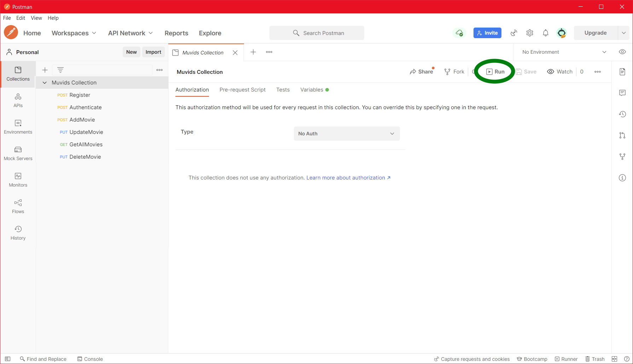Open the PUT DeleteMovie request

[102, 157]
